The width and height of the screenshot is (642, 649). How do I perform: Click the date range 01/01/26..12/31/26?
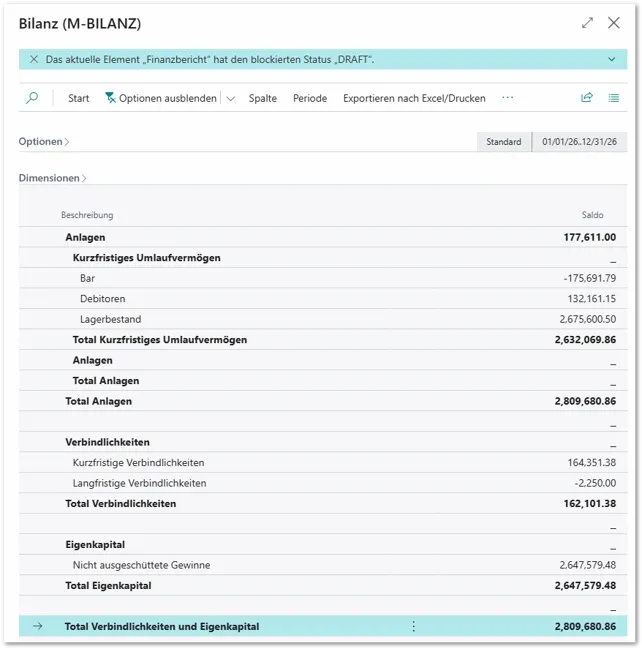pyautogui.click(x=579, y=142)
